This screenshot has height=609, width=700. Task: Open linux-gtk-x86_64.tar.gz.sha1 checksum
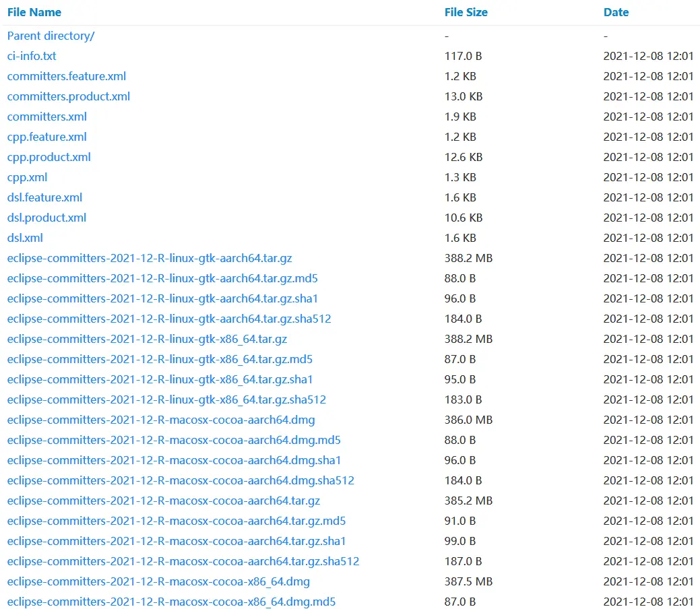pyautogui.click(x=160, y=379)
